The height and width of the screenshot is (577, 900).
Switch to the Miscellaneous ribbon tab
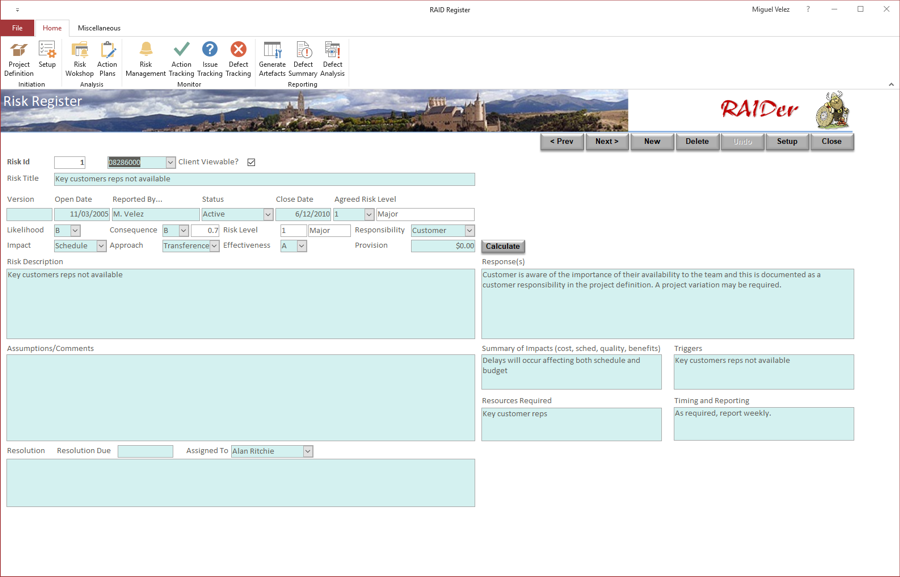[99, 28]
